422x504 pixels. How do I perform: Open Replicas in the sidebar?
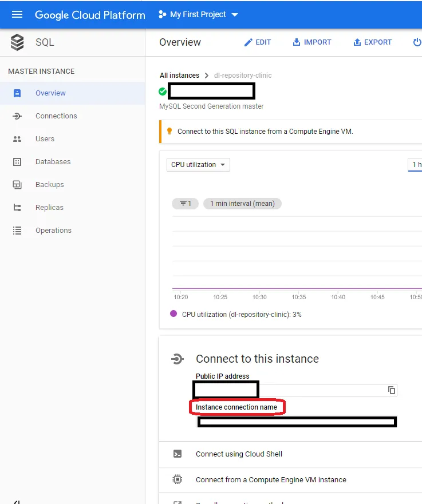point(72,207)
